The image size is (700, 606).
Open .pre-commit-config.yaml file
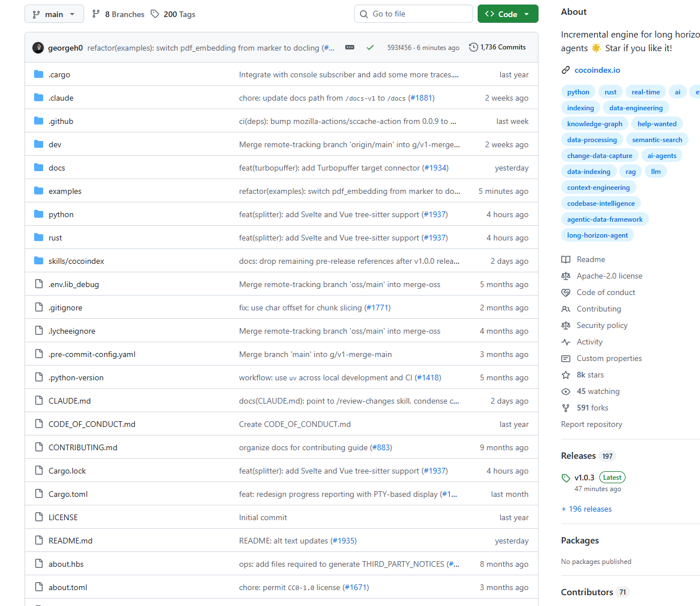click(x=92, y=354)
